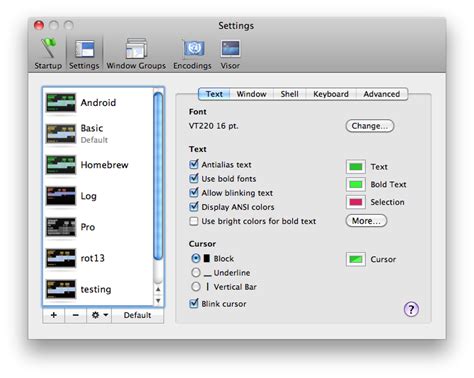
Task: Click the profile list scrollbar thumb
Action: 158,176
